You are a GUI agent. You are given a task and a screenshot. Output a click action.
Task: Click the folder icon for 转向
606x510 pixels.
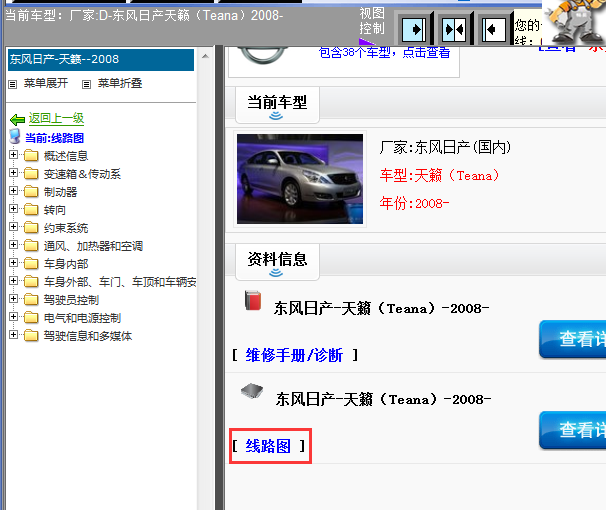tap(31, 210)
